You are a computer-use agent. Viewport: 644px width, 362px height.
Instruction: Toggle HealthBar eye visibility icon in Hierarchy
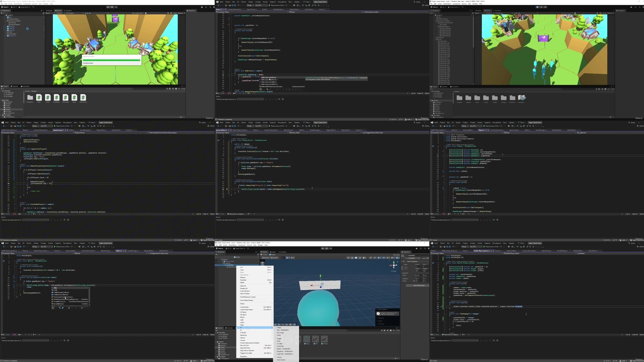coord(216,265)
